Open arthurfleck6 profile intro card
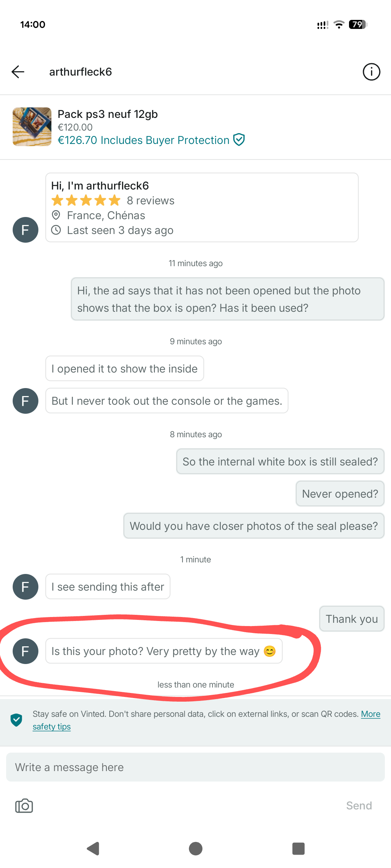Screen dimensions: 391x868 [x=202, y=208]
